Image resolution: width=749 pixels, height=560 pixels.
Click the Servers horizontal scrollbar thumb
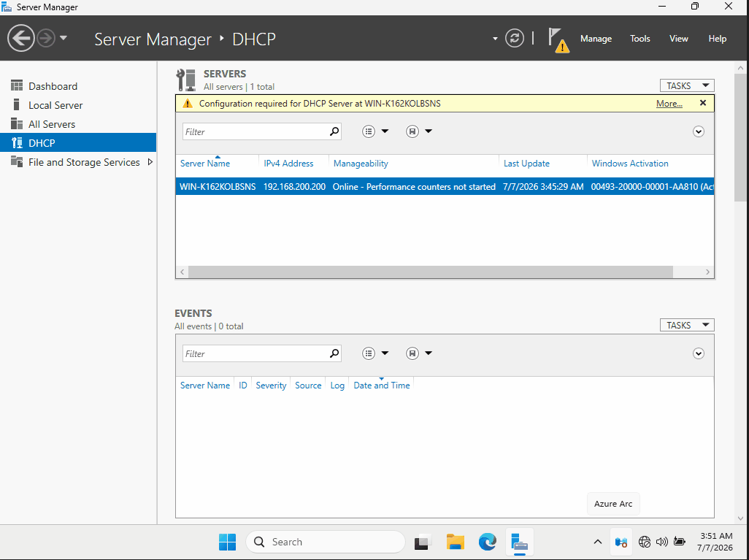click(x=431, y=272)
